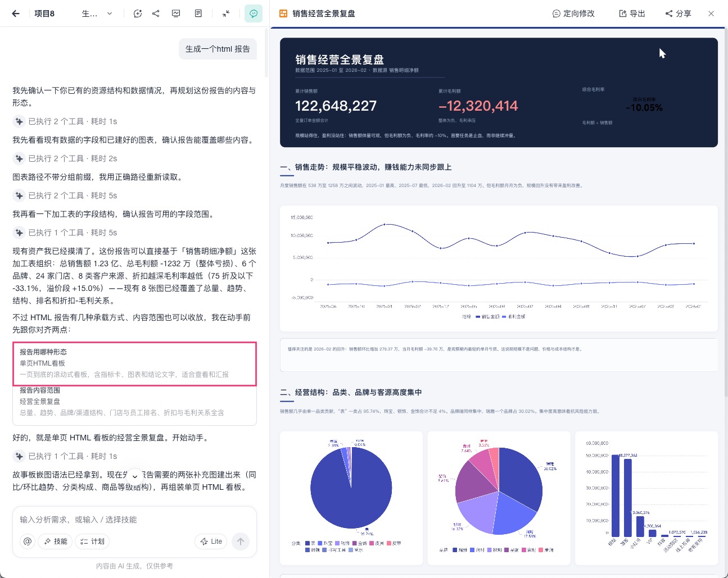Select the 经营全景复盘 content scope card

click(x=135, y=402)
